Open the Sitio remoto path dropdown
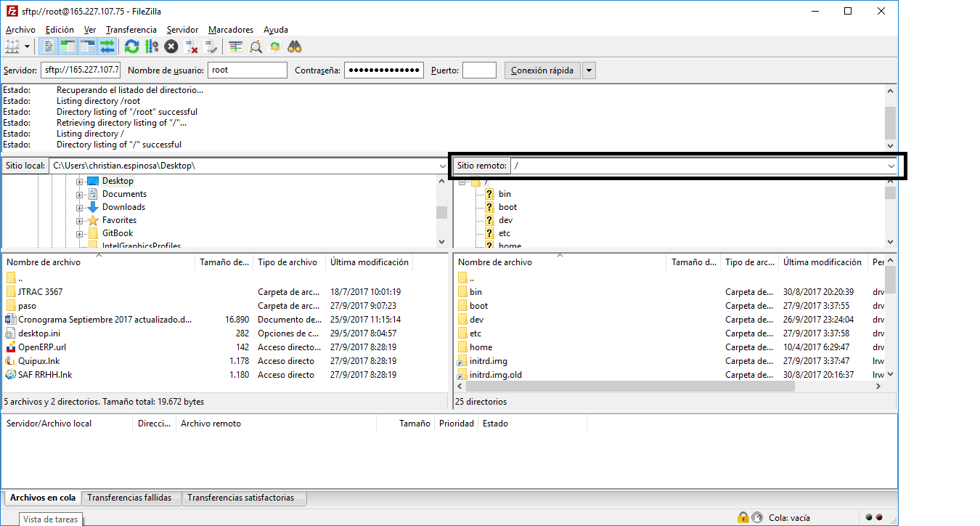Screen dimensions: 980x526 pos(891,166)
